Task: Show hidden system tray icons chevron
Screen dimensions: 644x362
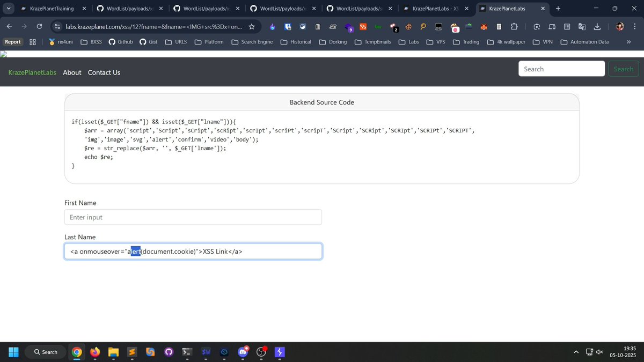Action: pyautogui.click(x=576, y=352)
